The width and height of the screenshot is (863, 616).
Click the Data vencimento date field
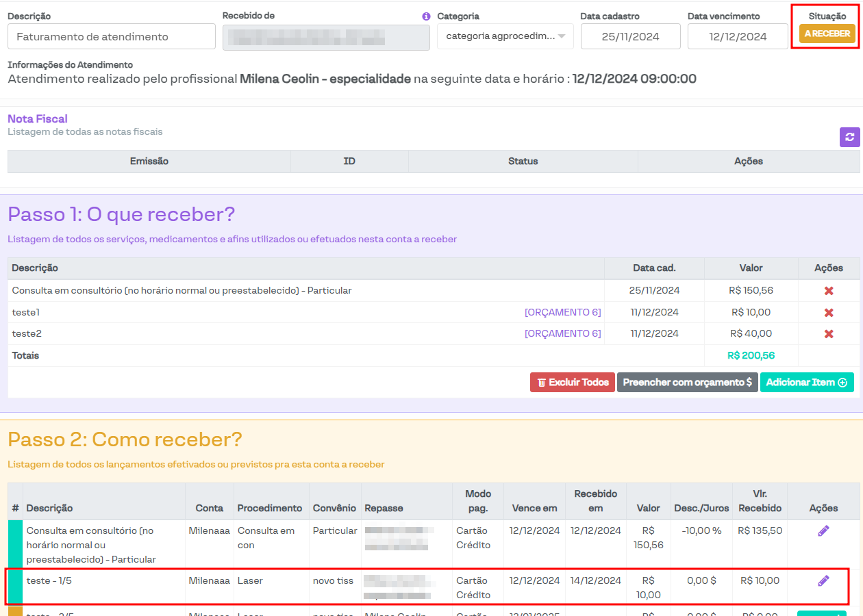(738, 36)
